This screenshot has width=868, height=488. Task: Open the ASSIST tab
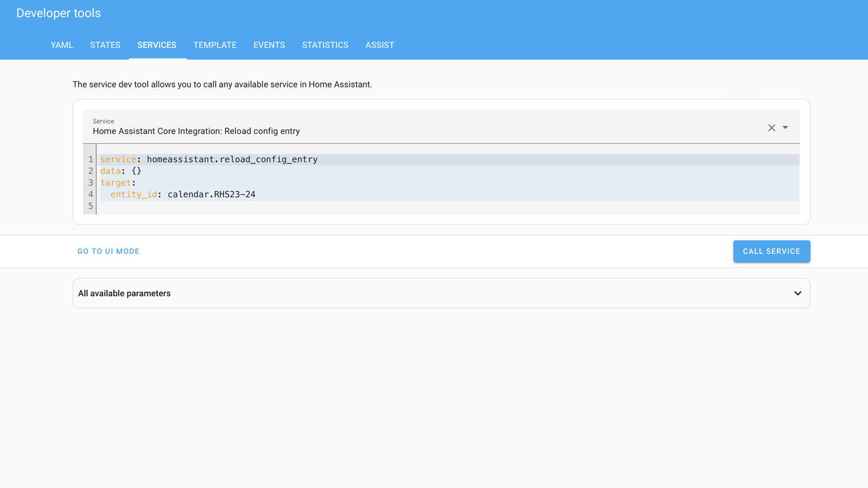[379, 45]
